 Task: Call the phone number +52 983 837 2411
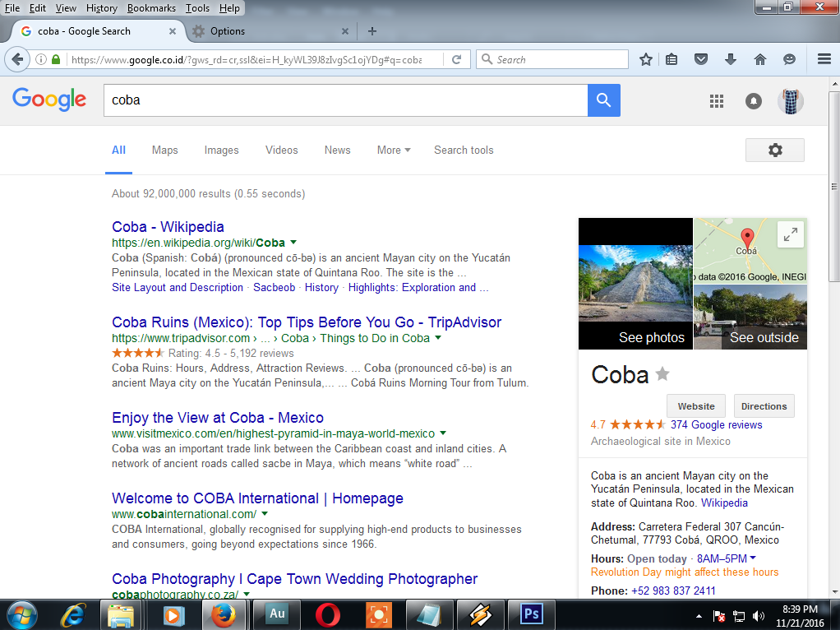click(x=673, y=591)
